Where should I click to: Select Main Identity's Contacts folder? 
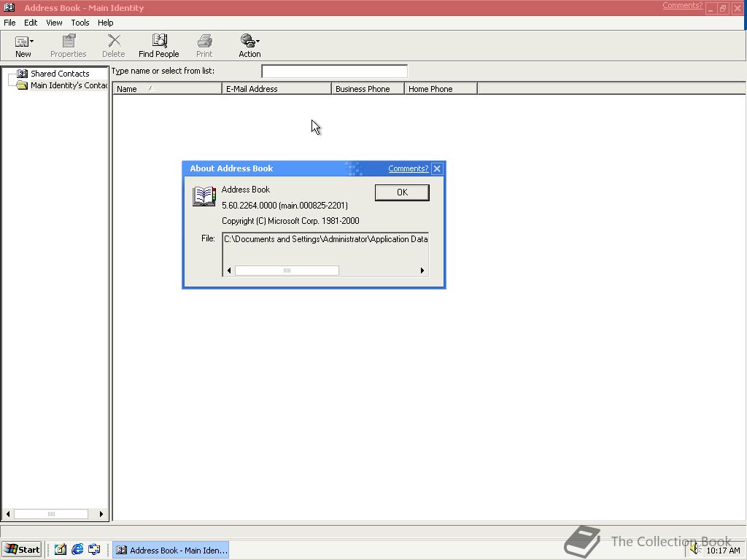coord(69,85)
